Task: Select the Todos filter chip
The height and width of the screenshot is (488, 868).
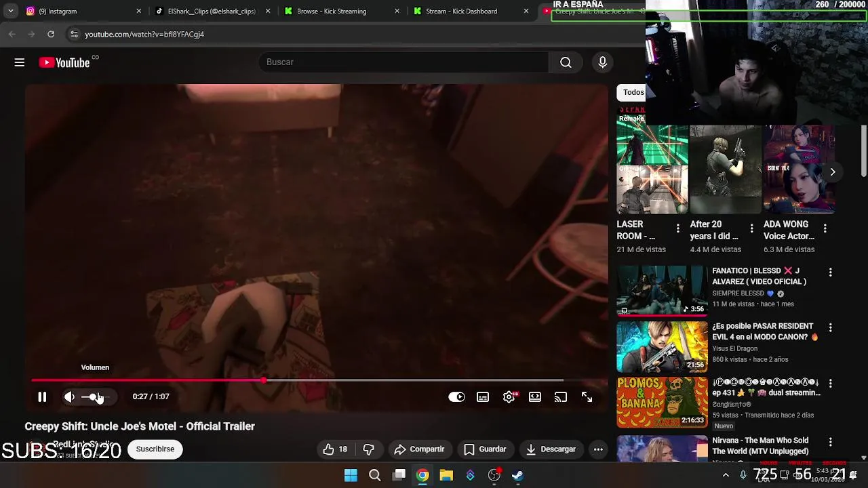Action: click(632, 92)
